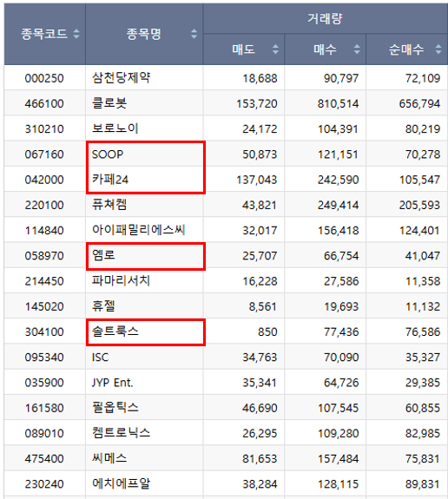Click JYP Ent. sell volume 35,341
Viewport: 448px width, 499px height.
(260, 383)
